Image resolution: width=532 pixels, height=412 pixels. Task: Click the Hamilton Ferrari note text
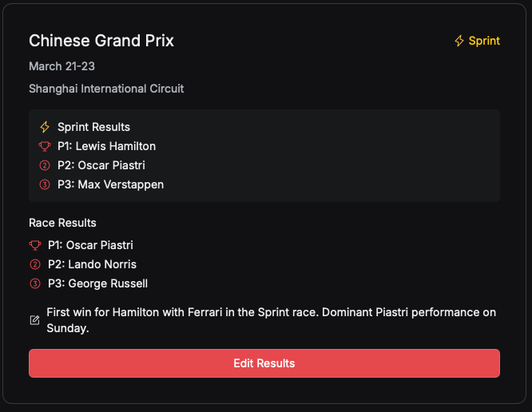[271, 320]
